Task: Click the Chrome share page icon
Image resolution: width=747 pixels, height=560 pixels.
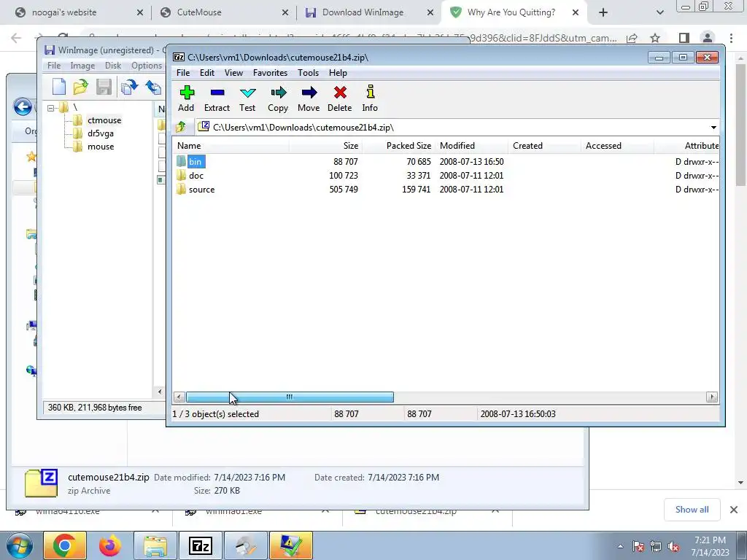Action: 632,38
